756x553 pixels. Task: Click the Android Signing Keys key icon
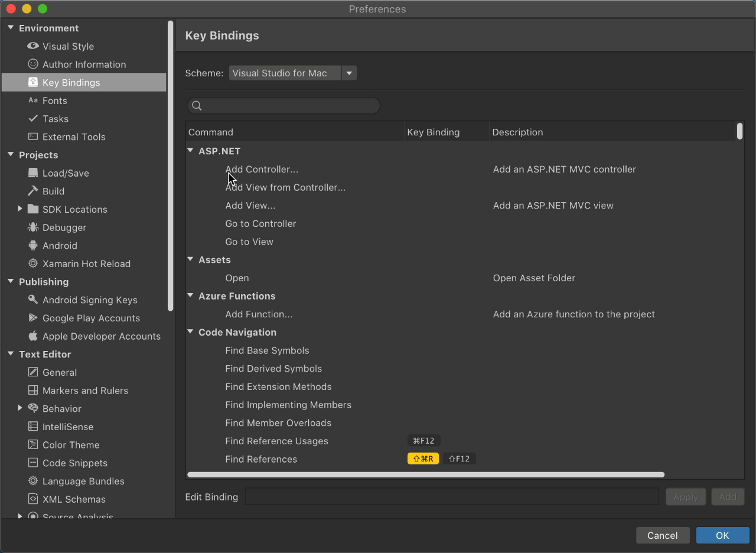tap(33, 300)
